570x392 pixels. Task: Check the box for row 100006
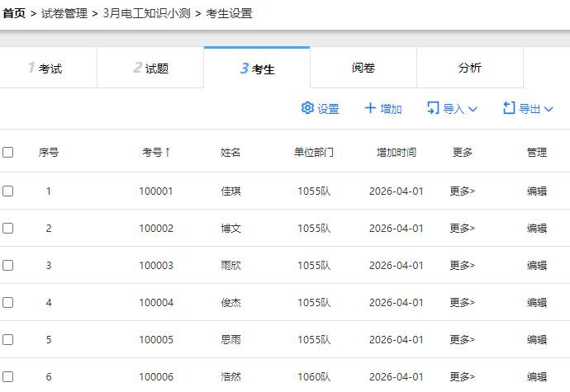click(8, 376)
